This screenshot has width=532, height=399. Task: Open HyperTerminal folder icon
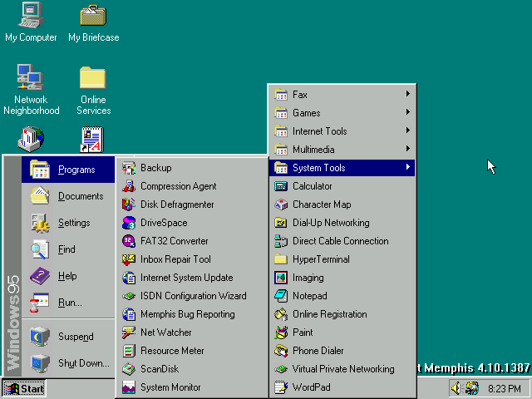coord(281,259)
